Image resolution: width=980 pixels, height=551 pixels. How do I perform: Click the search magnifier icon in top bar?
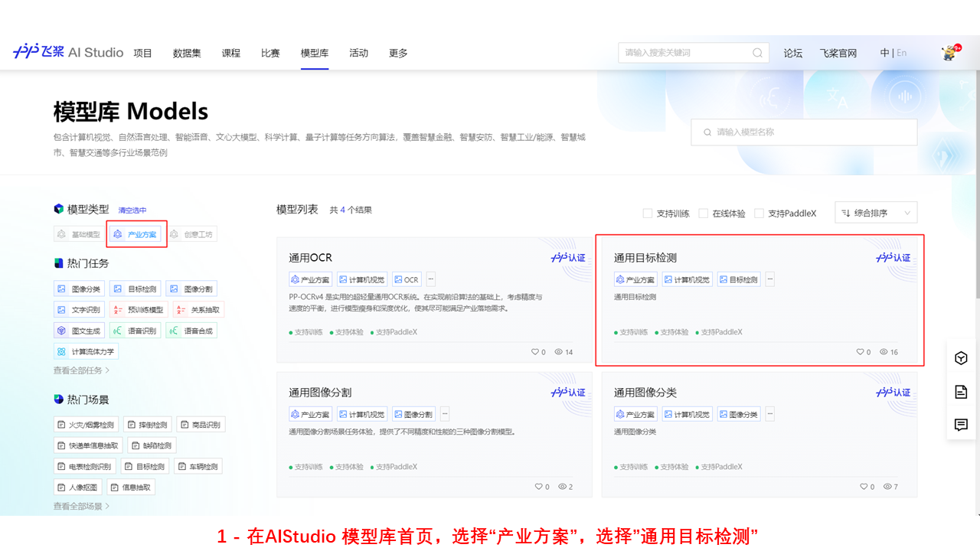(757, 53)
